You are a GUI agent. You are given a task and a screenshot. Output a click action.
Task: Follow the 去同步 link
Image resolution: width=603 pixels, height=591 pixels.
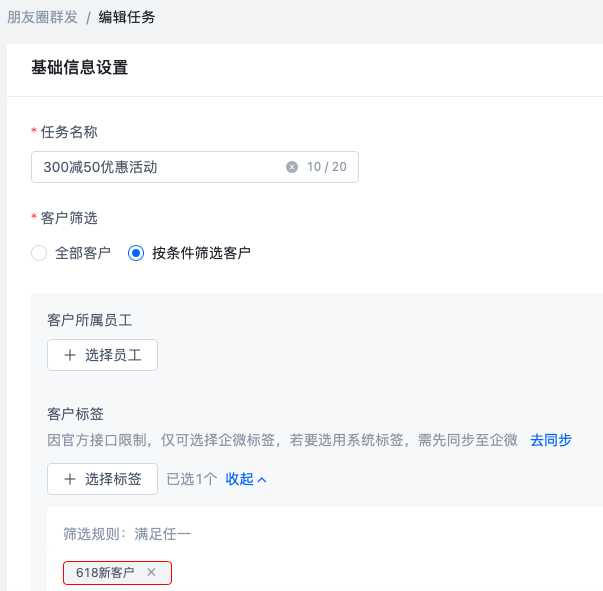click(550, 440)
